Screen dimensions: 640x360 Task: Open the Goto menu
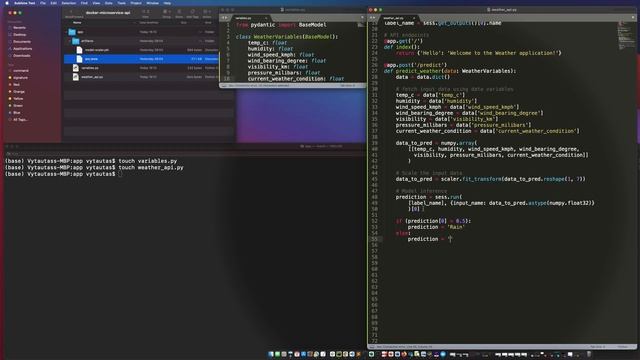[109, 3]
